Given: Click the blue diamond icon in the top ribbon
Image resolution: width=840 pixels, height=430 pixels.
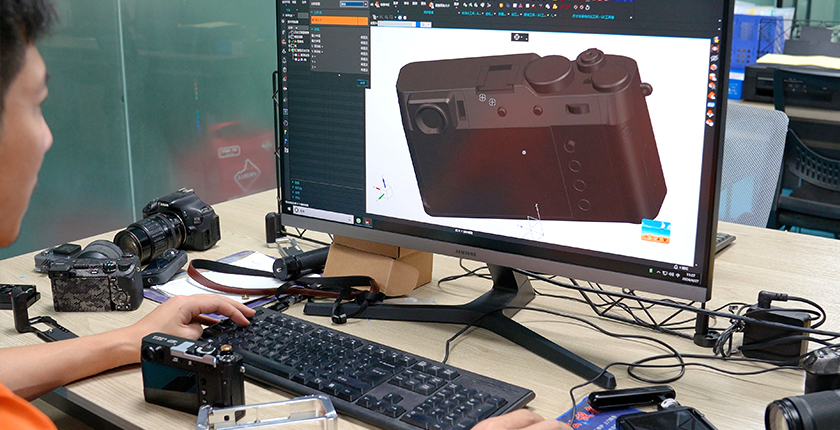Looking at the screenshot, I should [508, 5].
